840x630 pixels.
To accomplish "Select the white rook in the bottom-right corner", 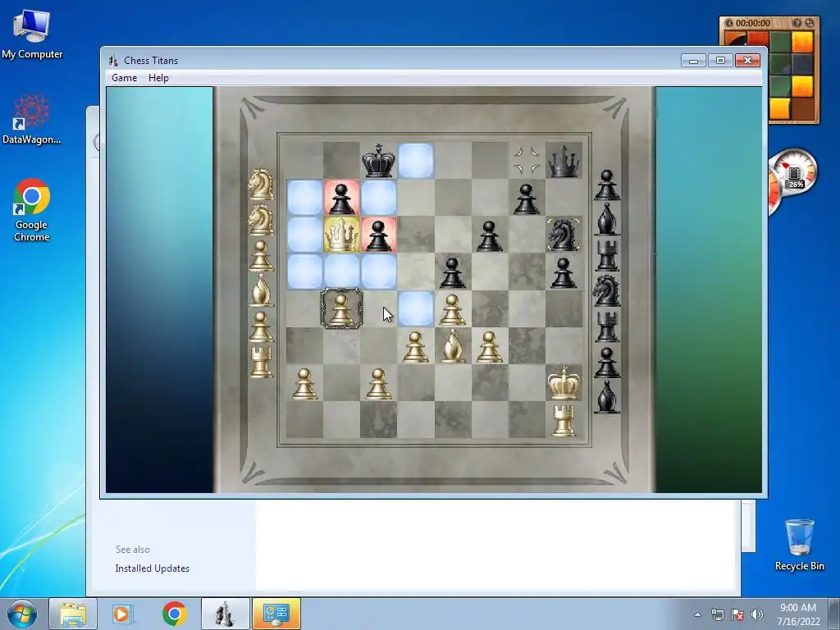I will [x=564, y=419].
